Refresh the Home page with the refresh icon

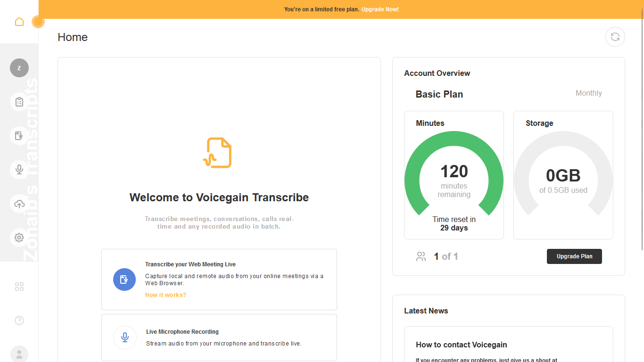tap(615, 37)
